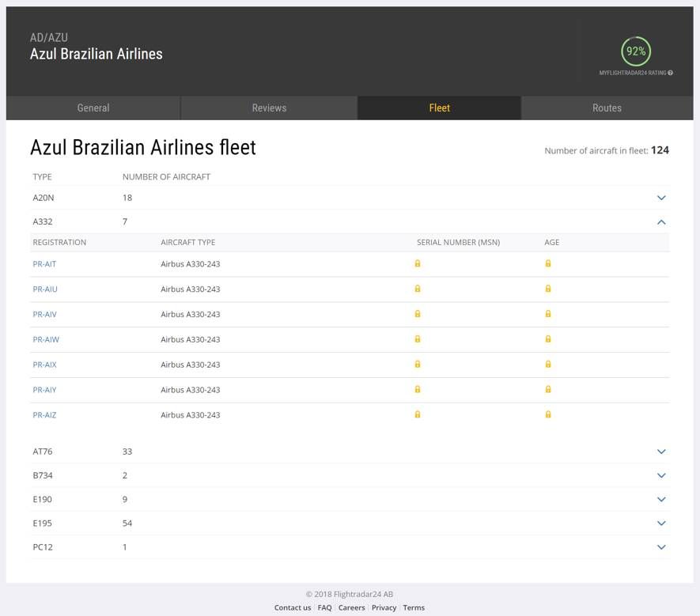Viewport: 700px width, 616px height.
Task: Switch to the Reviews tab
Action: (x=269, y=108)
